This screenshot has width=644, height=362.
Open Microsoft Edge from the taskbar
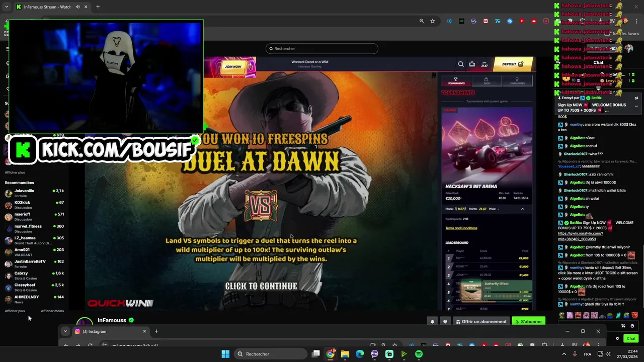(x=360, y=354)
